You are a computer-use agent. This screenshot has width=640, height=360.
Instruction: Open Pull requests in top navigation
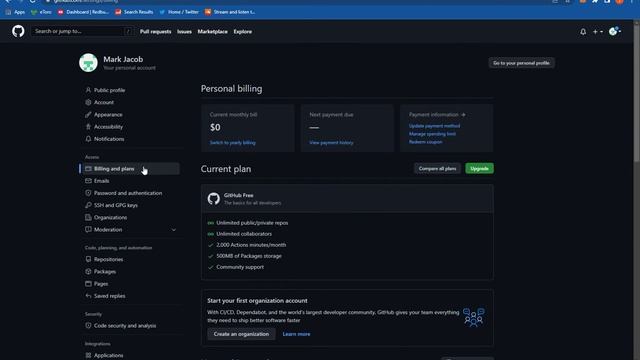click(x=156, y=31)
